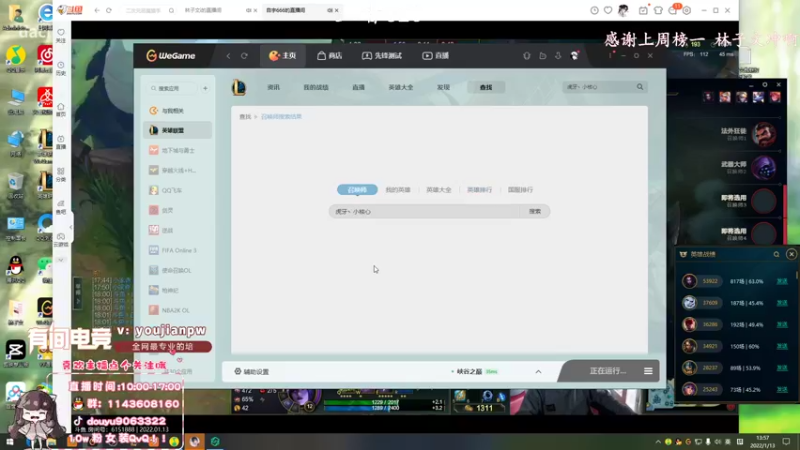The width and height of the screenshot is (800, 450).
Task: Click the 查找 breadcrumb link
Action: tap(245, 117)
